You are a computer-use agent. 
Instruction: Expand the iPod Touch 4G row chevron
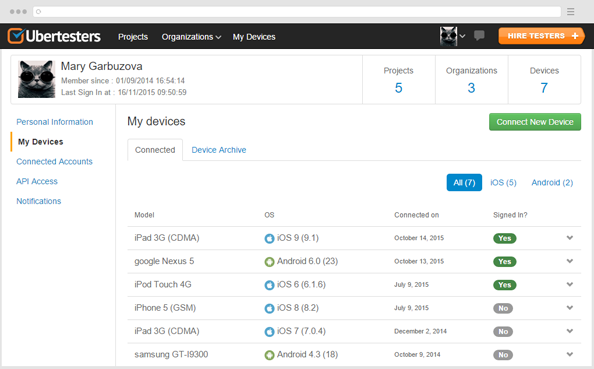click(x=570, y=285)
